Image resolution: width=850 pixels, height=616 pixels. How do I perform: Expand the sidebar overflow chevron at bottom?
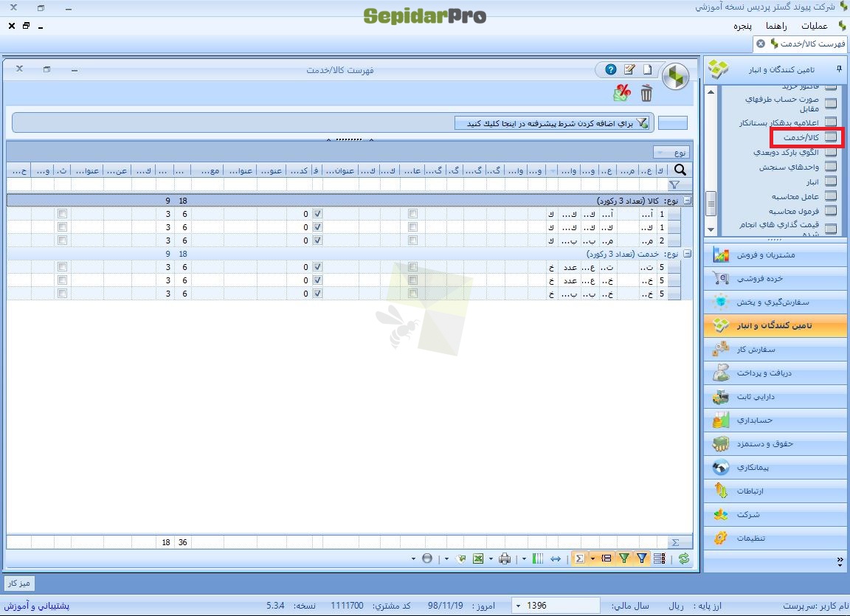[x=840, y=561]
